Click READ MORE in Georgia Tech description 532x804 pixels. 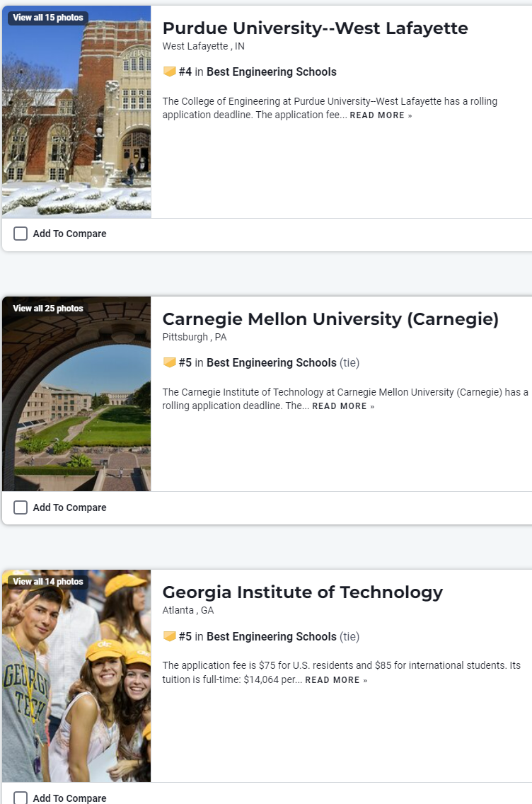336,680
